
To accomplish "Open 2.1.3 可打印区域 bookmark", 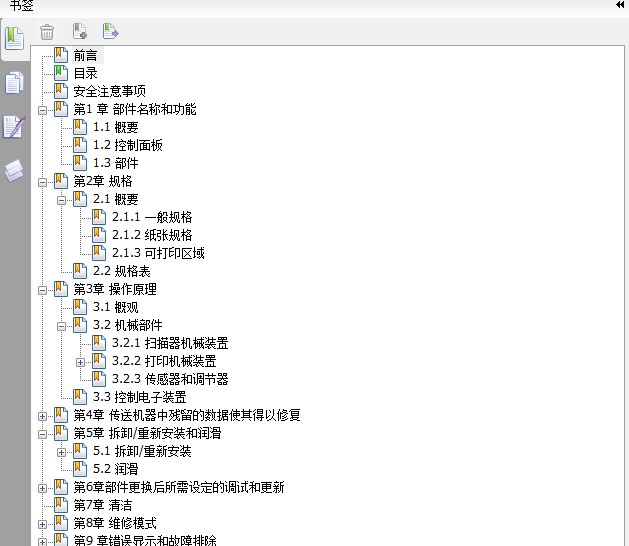I will tap(158, 253).
